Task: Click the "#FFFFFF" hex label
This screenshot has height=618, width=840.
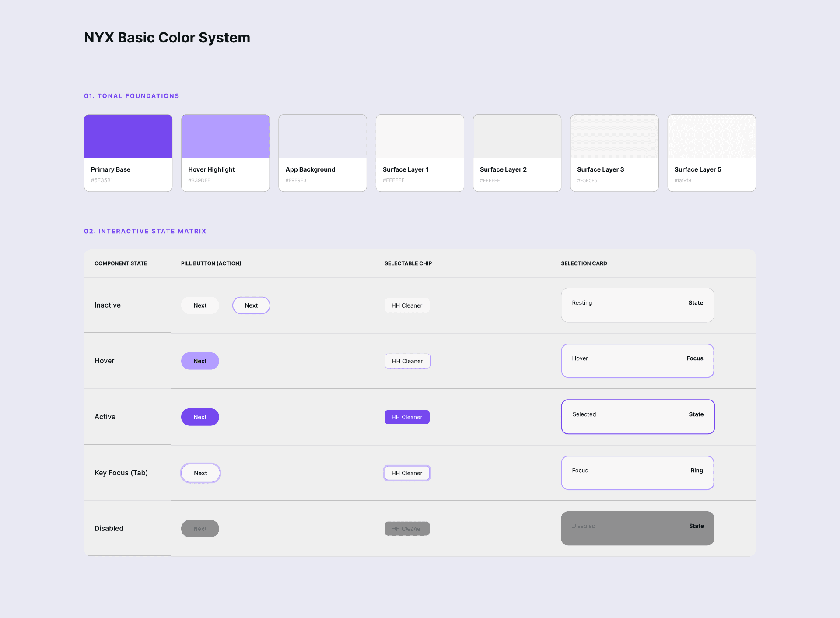Action: [x=393, y=180]
